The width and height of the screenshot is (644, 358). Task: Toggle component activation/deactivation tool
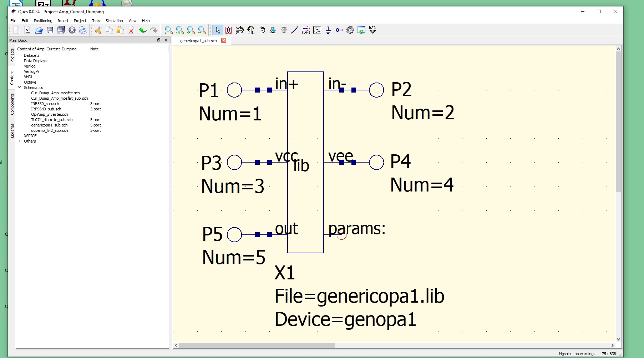pyautogui.click(x=229, y=30)
